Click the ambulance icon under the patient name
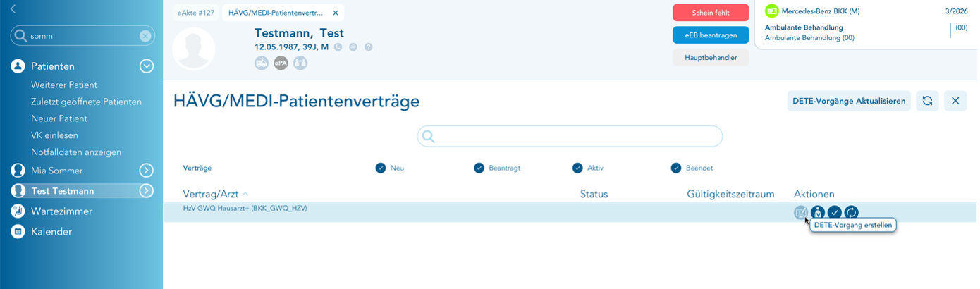 [262, 63]
